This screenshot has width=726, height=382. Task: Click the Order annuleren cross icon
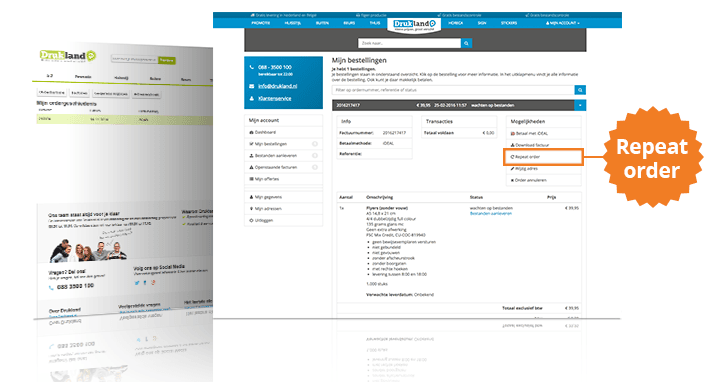point(512,180)
